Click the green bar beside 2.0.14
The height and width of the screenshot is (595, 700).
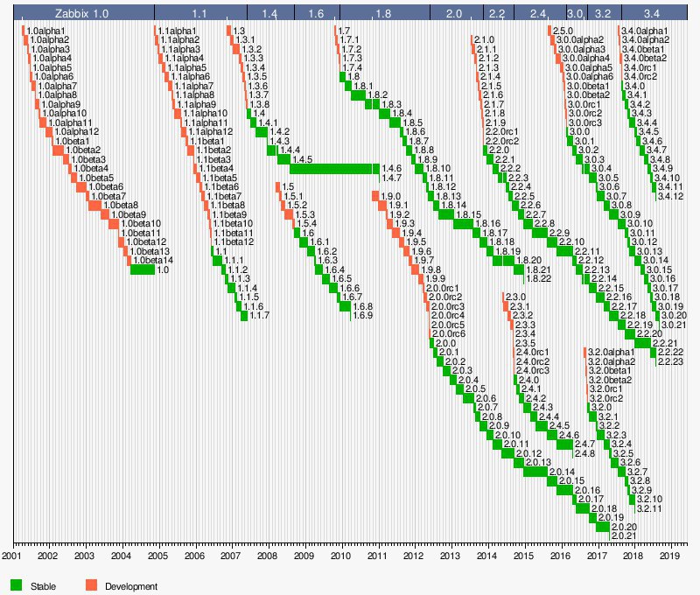(535, 472)
